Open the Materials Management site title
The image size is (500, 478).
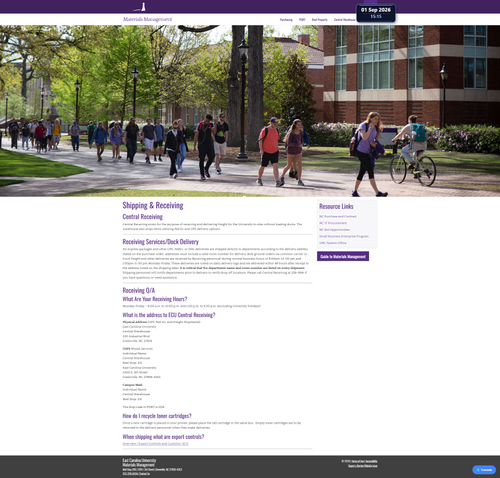148,19
